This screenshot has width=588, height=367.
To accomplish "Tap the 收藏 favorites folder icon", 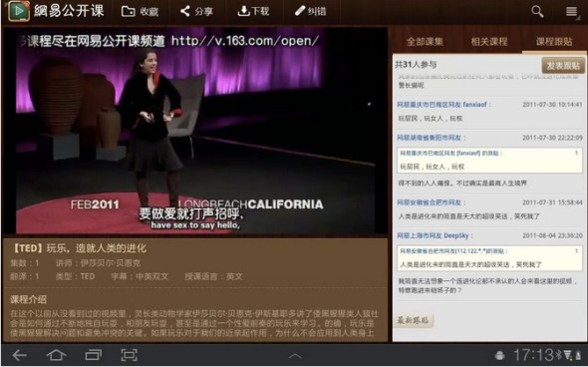I will (128, 11).
